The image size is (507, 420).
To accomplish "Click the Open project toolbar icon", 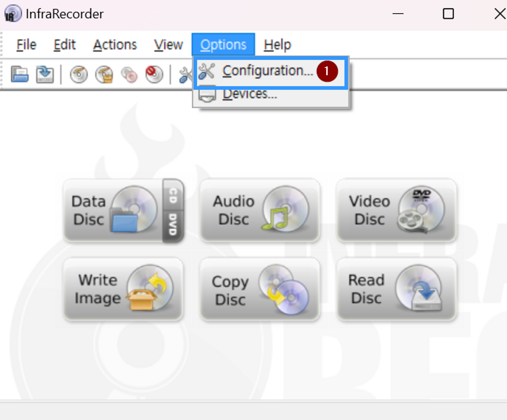I will pyautogui.click(x=20, y=74).
